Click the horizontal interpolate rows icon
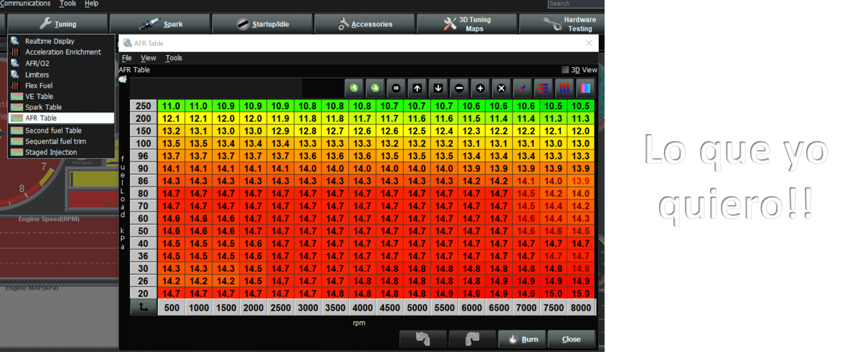868x352 pixels. (x=543, y=88)
